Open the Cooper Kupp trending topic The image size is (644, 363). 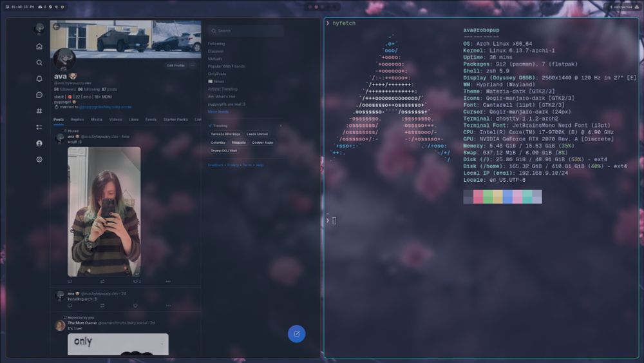point(263,142)
